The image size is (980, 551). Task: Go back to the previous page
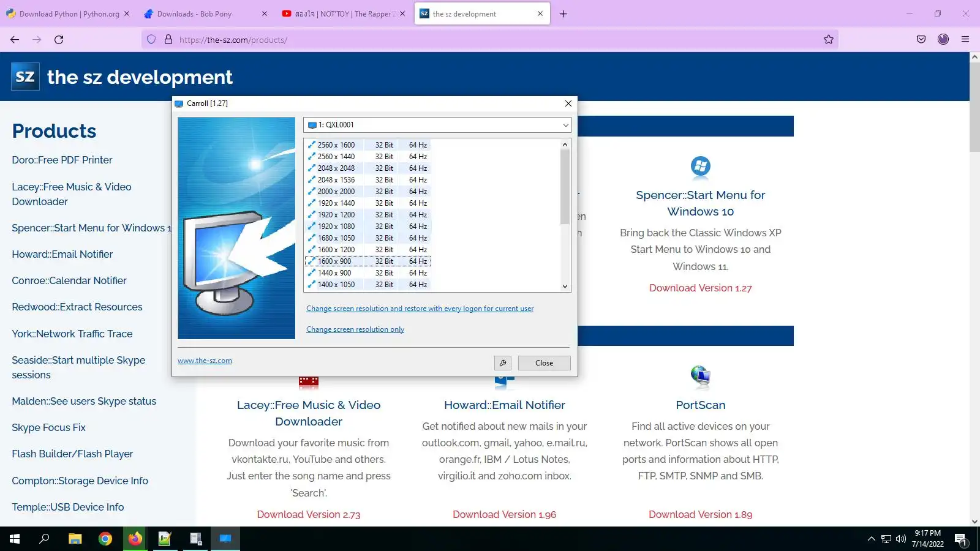pyautogui.click(x=15, y=40)
